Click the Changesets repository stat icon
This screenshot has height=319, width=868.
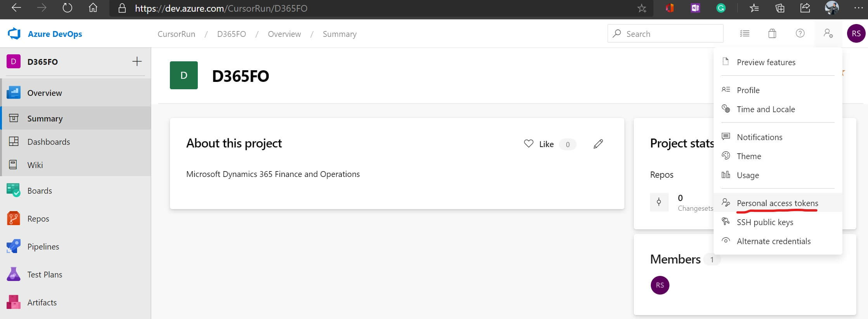[659, 202]
